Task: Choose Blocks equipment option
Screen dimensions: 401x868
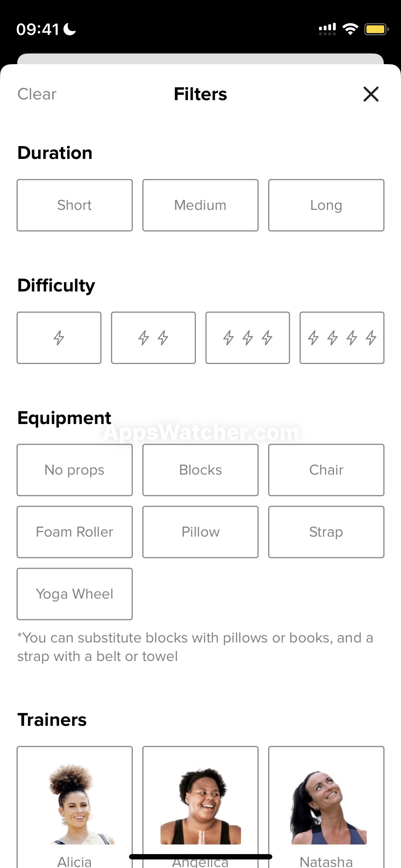Action: coord(200,470)
